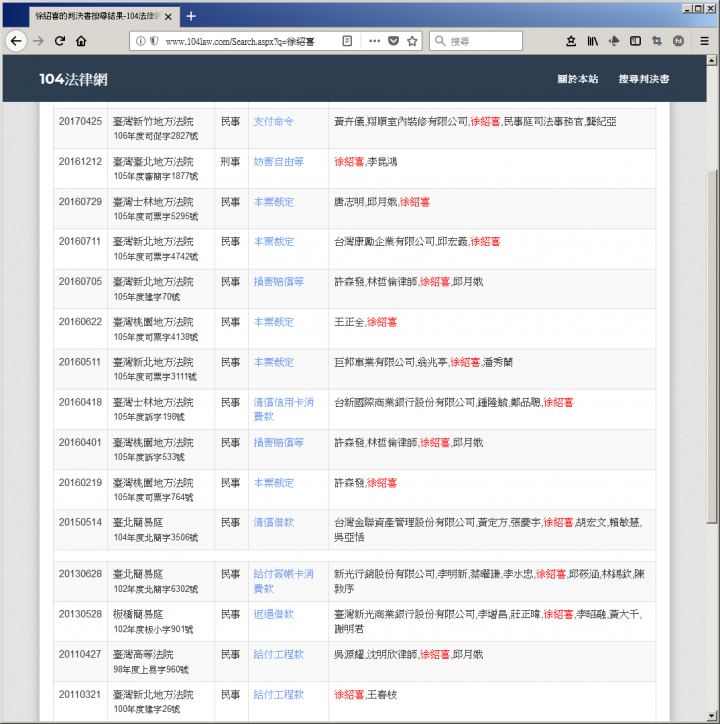Select date cell 20161212
The width and height of the screenshot is (720, 724).
tap(80, 162)
